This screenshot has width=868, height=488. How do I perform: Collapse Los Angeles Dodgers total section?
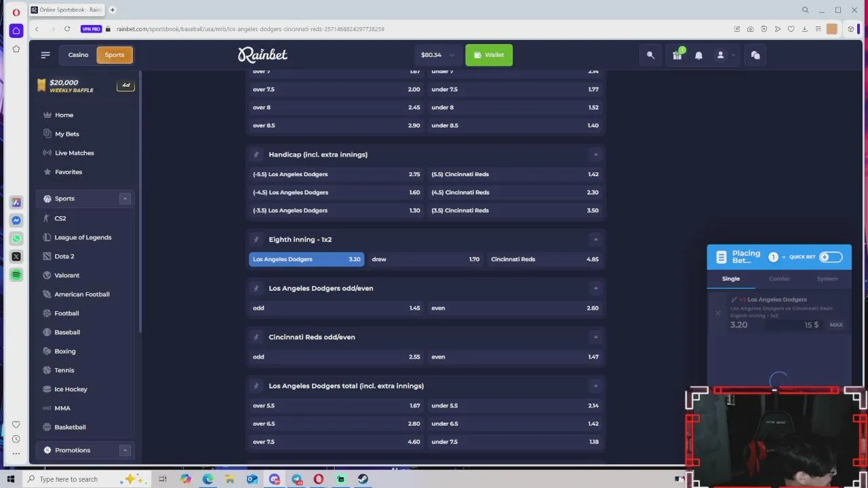pos(595,386)
